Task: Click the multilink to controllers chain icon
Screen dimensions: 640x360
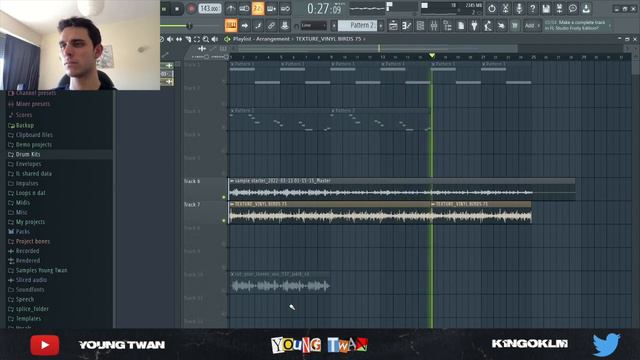Action: point(271,25)
